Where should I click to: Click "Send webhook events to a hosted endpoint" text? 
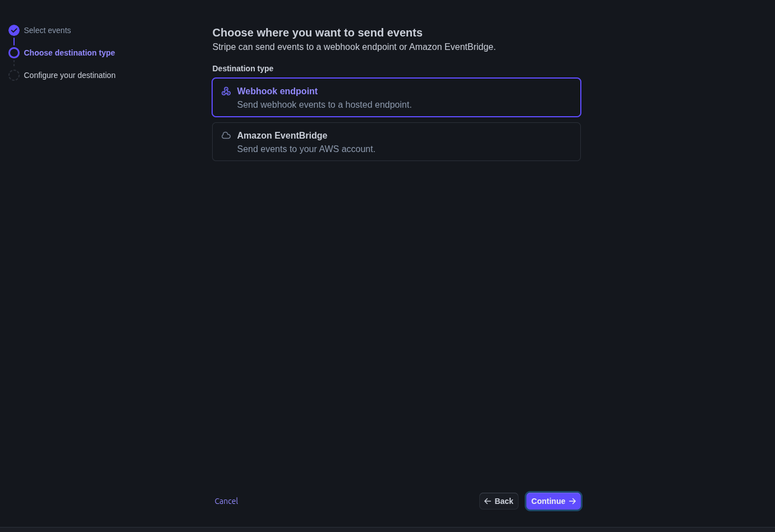click(324, 105)
